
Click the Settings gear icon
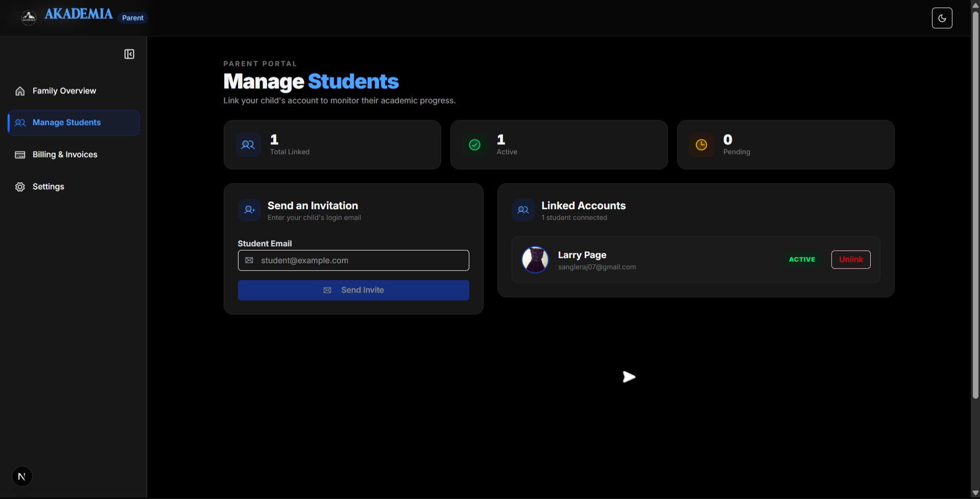(20, 187)
